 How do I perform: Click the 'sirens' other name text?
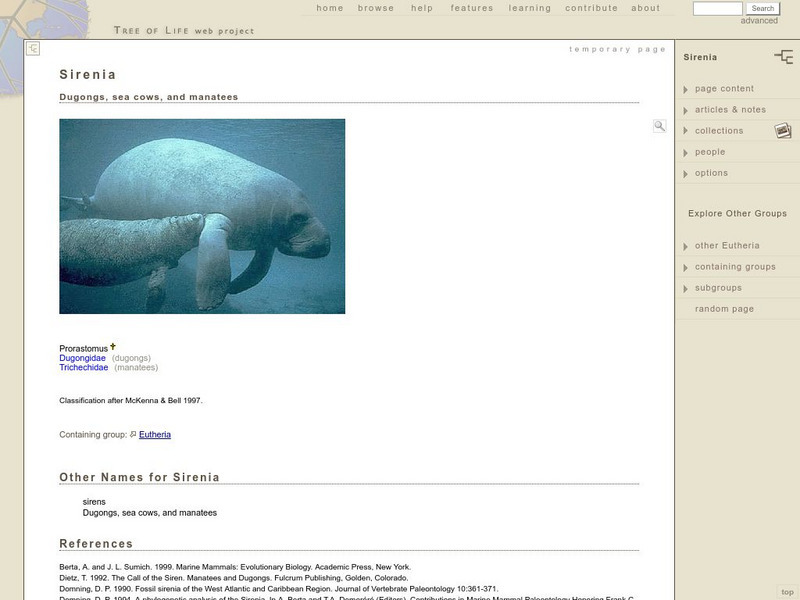94,502
